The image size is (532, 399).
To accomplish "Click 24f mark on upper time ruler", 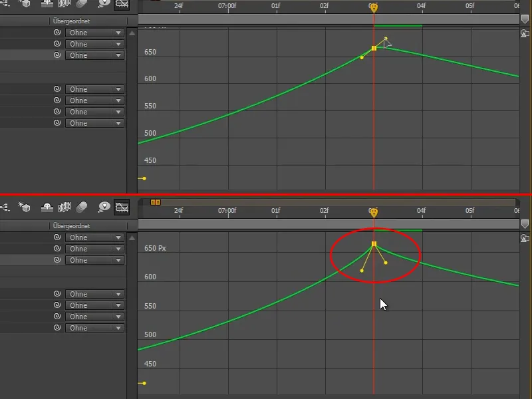I will 178,6.
